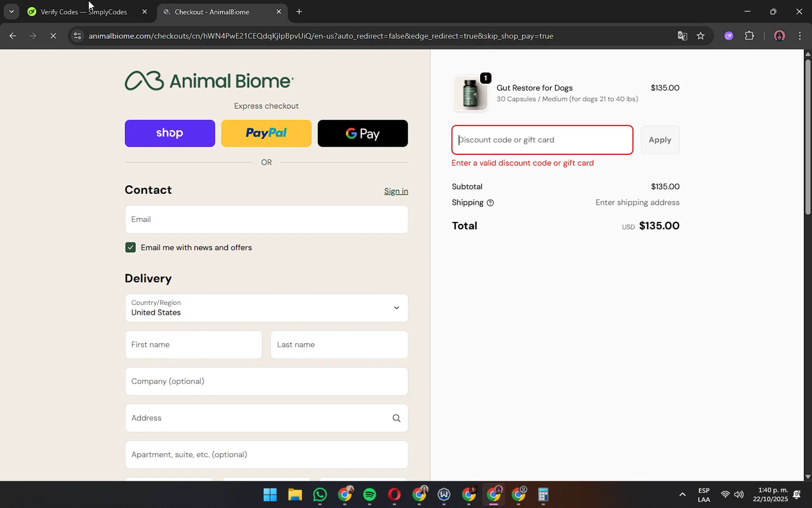Click the Apply discount button
This screenshot has width=812, height=508.
tap(660, 140)
